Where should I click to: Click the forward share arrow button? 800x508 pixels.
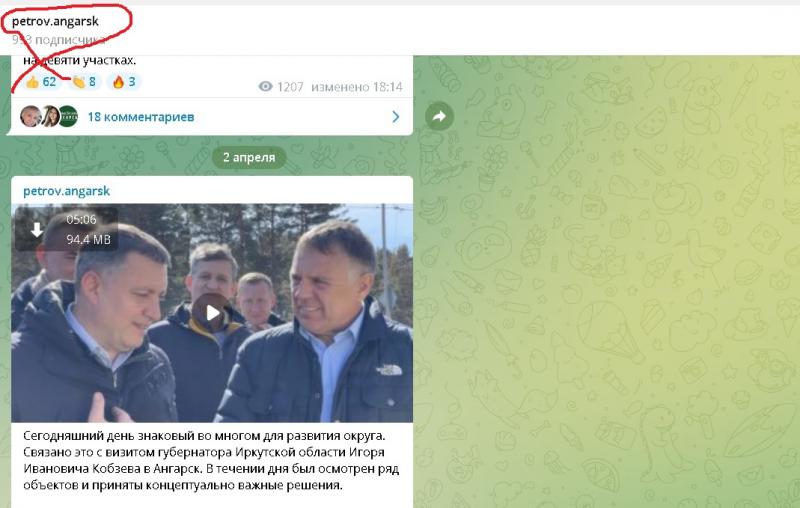coord(439,116)
